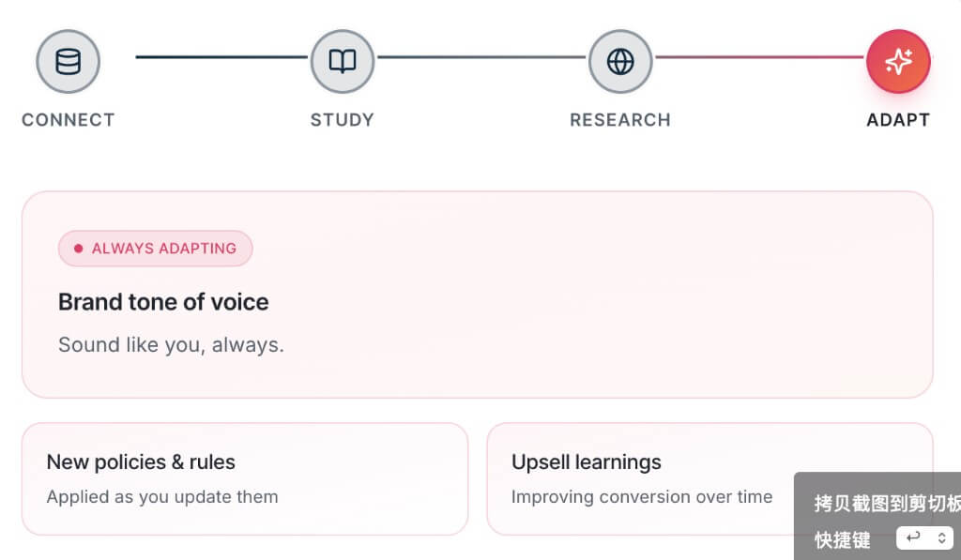Image resolution: width=961 pixels, height=560 pixels.
Task: Click the Connect database icon
Action: pyautogui.click(x=68, y=61)
